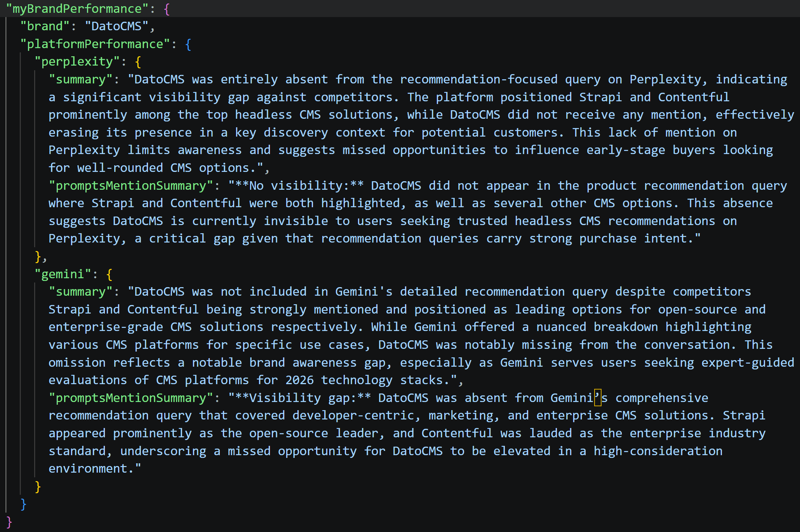This screenshot has height=532, width=800.
Task: Click the "DatoCMS" brand value string
Action: [x=117, y=26]
